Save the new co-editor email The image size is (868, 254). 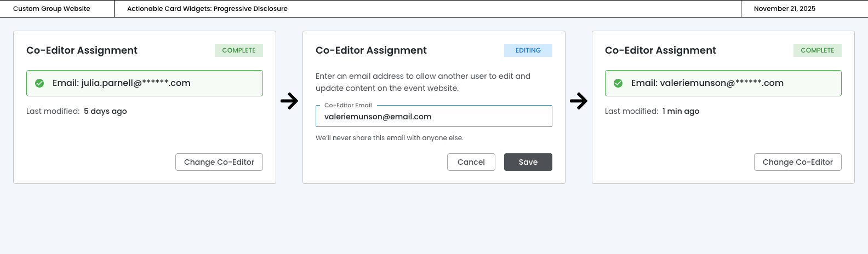pyautogui.click(x=528, y=162)
